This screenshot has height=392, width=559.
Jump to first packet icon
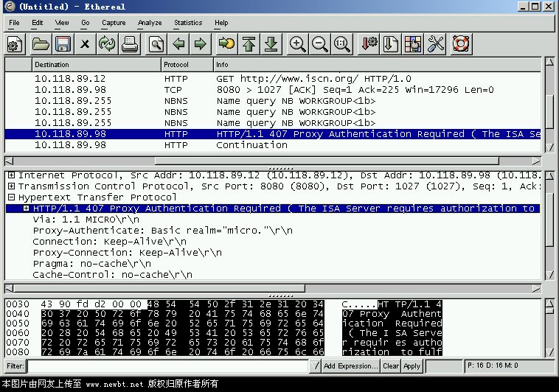pos(249,44)
